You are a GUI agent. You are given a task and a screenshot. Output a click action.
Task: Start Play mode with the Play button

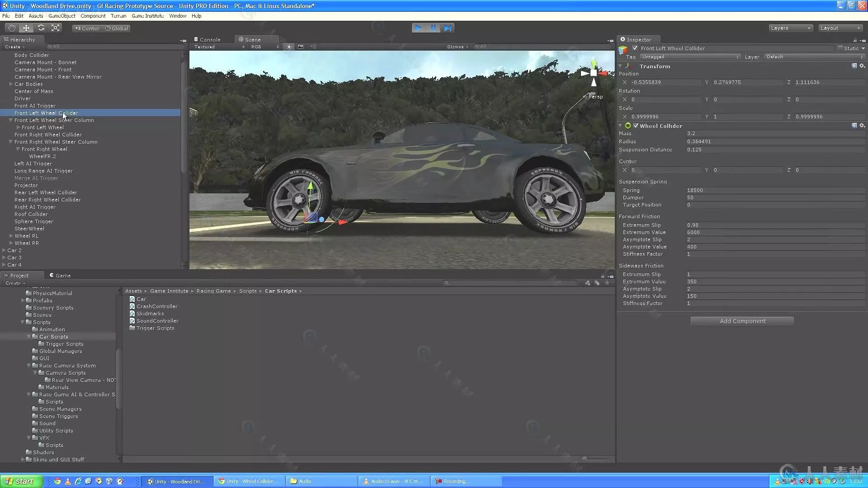click(419, 28)
